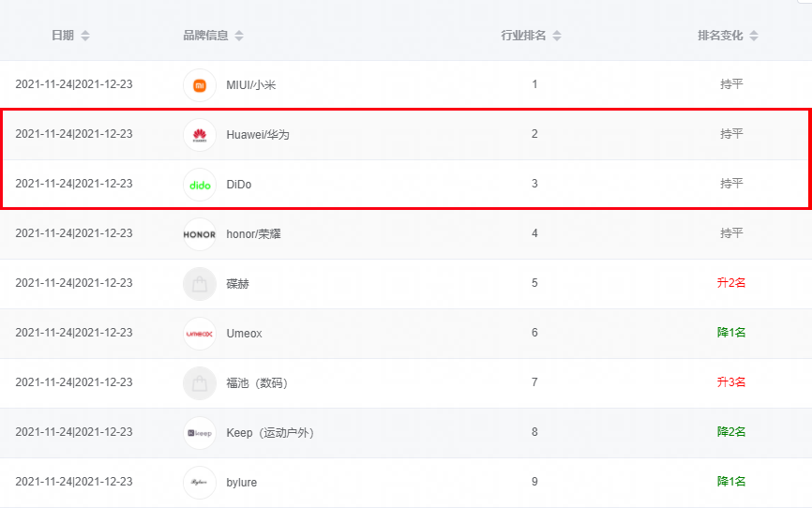The image size is (812, 508).
Task: Select the DiDo brand name text
Action: tap(239, 185)
